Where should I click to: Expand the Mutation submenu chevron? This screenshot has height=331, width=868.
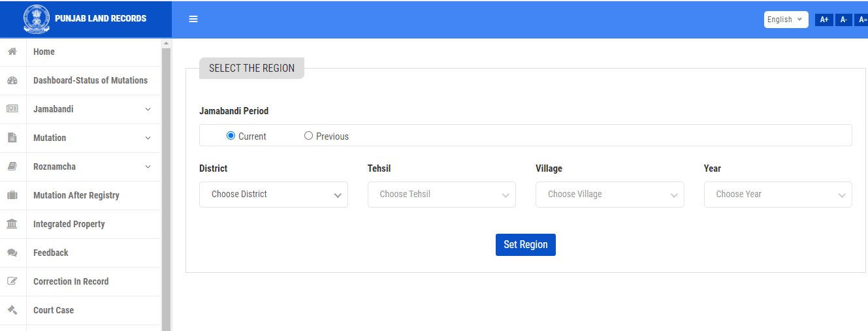point(148,138)
